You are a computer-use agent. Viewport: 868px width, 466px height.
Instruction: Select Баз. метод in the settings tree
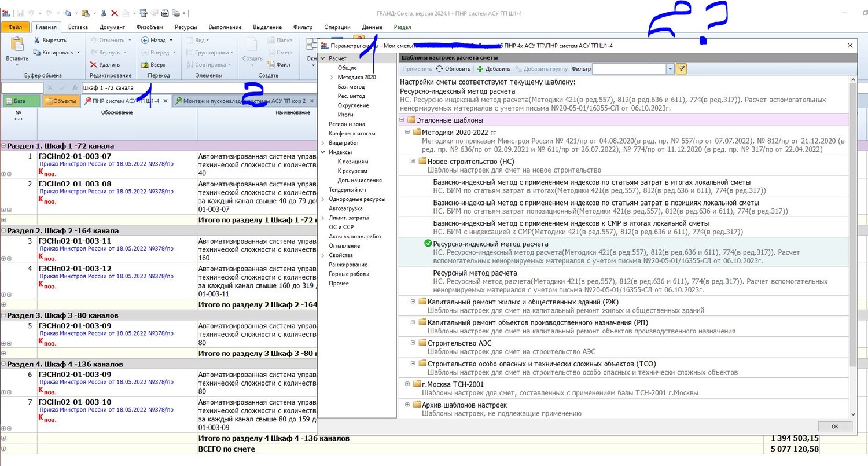(351, 87)
